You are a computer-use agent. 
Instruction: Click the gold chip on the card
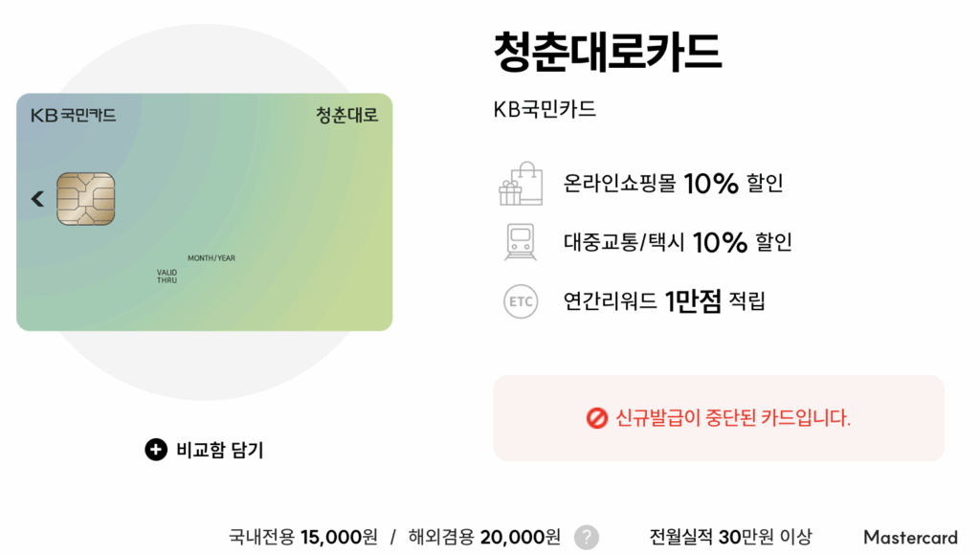pyautogui.click(x=85, y=199)
